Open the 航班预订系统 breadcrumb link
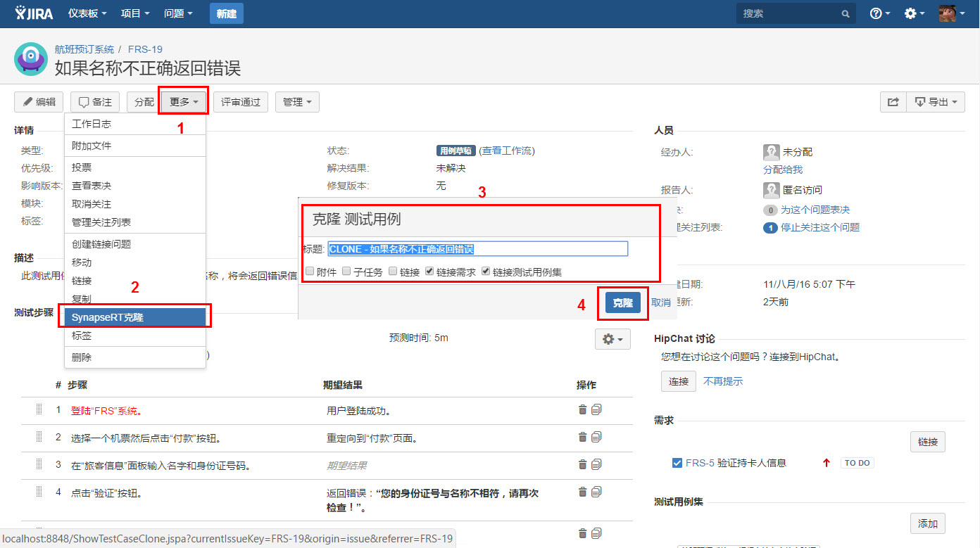This screenshot has height=548, width=980. coord(84,49)
